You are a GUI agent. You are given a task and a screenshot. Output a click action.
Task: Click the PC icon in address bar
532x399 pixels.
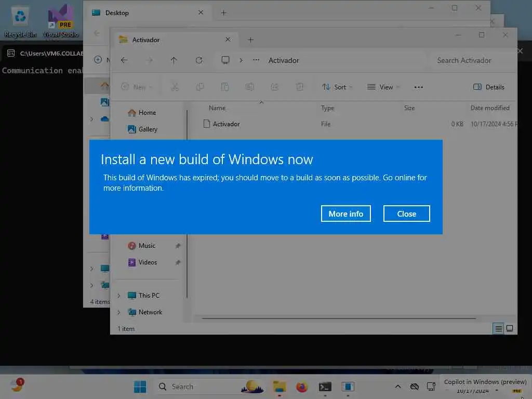[225, 60]
